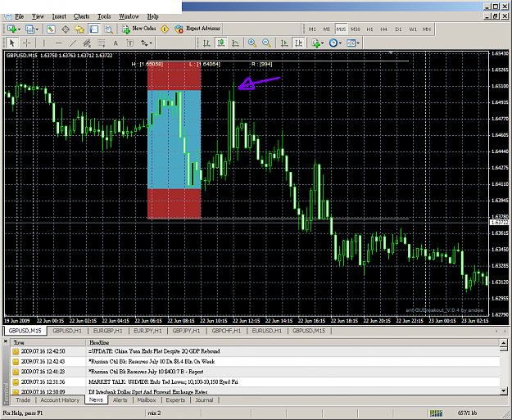Open the Strategy Tester magnifier icon
This screenshot has height=420, width=512.
pyautogui.click(x=108, y=29)
